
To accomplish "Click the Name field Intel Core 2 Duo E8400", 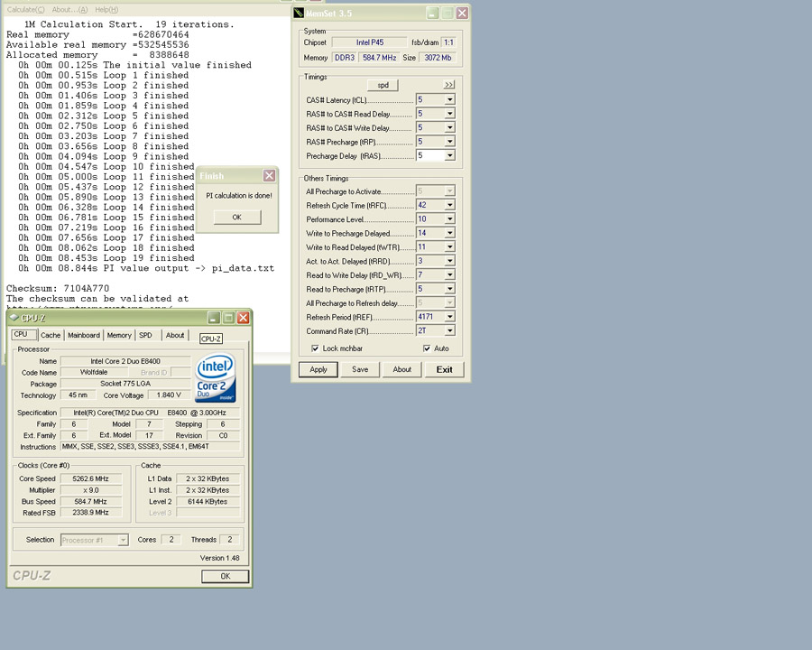I will click(125, 361).
